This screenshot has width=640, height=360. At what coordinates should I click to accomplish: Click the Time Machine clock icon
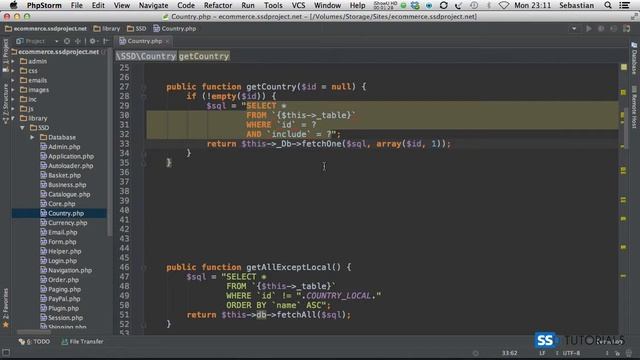tap(474, 5)
